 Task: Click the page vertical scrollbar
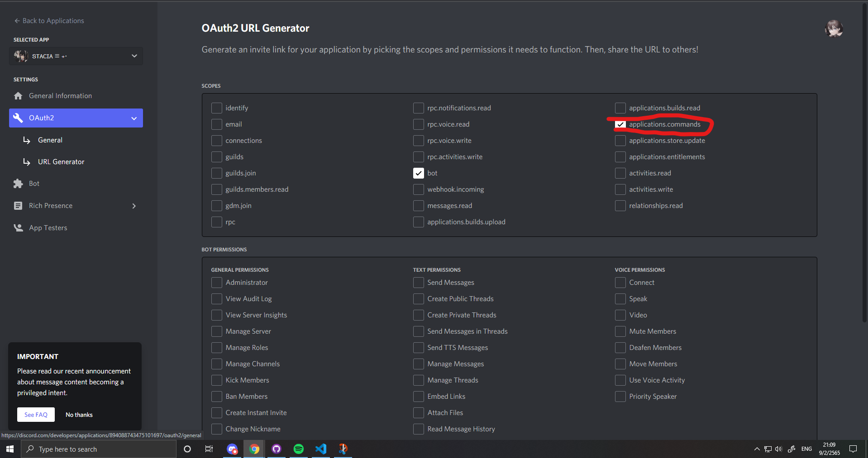[x=865, y=163]
